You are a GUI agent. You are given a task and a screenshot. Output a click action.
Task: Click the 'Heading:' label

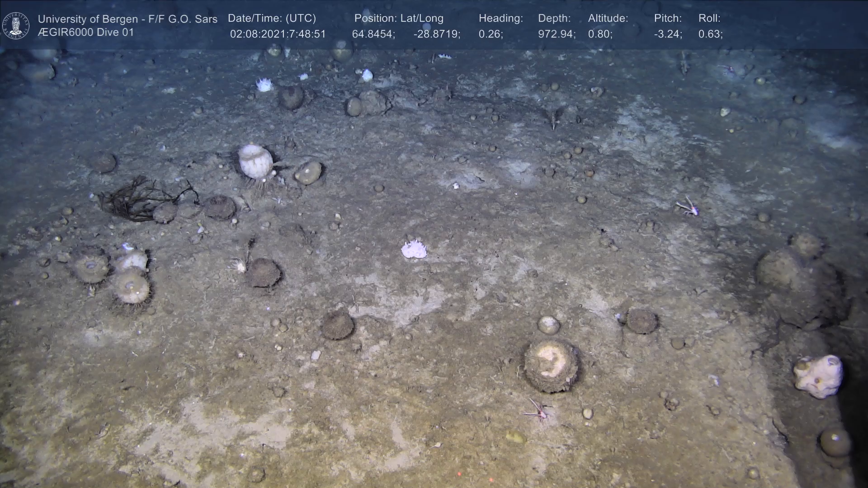pos(500,19)
